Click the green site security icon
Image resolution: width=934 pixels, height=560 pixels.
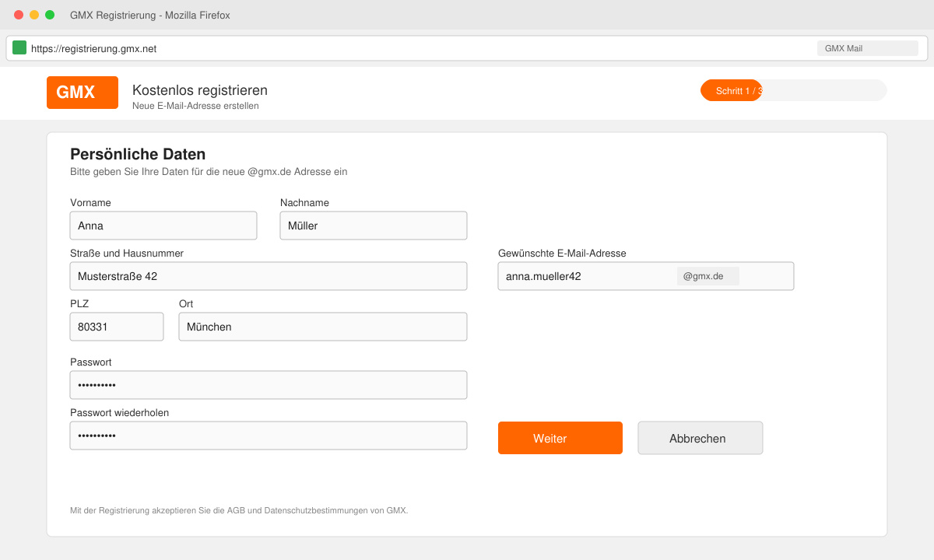(19, 48)
